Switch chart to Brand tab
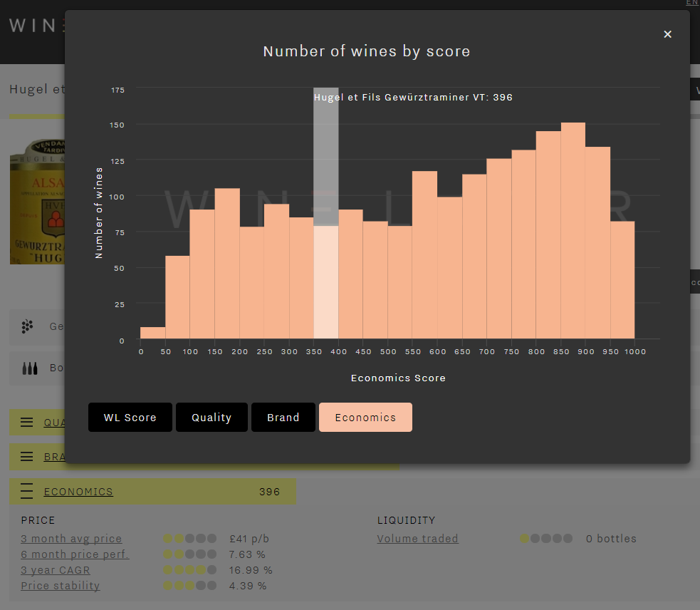The height and width of the screenshot is (610, 700). (283, 418)
